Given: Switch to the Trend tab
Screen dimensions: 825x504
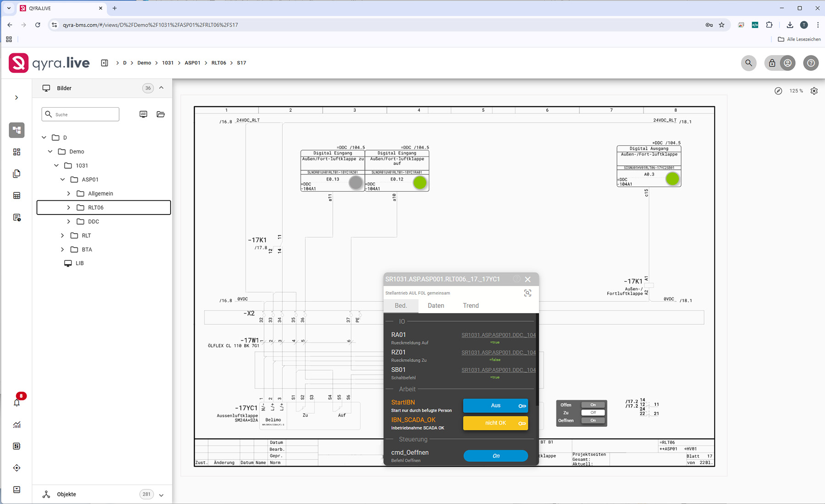Looking at the screenshot, I should (471, 306).
